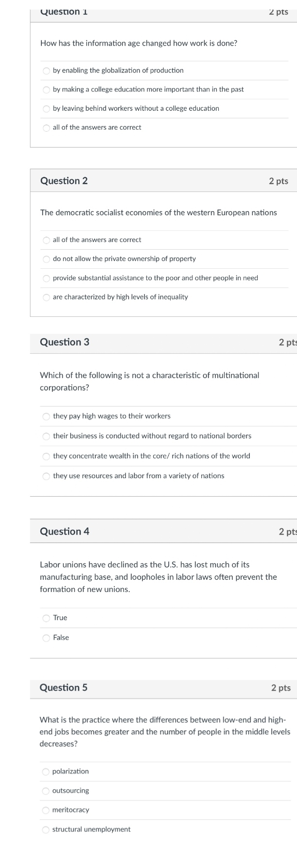Pick "they use resources and labor from a variety of nations"
This screenshot has width=297, height=868.
click(46, 476)
